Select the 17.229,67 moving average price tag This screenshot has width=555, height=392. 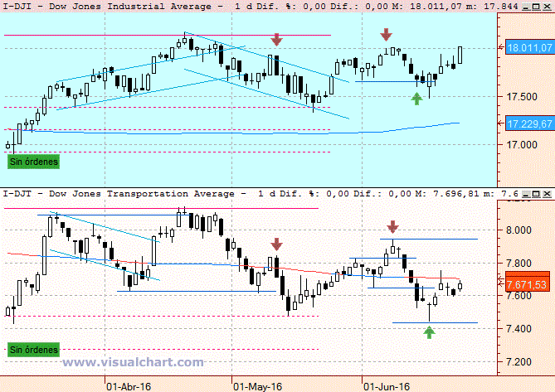coord(529,123)
